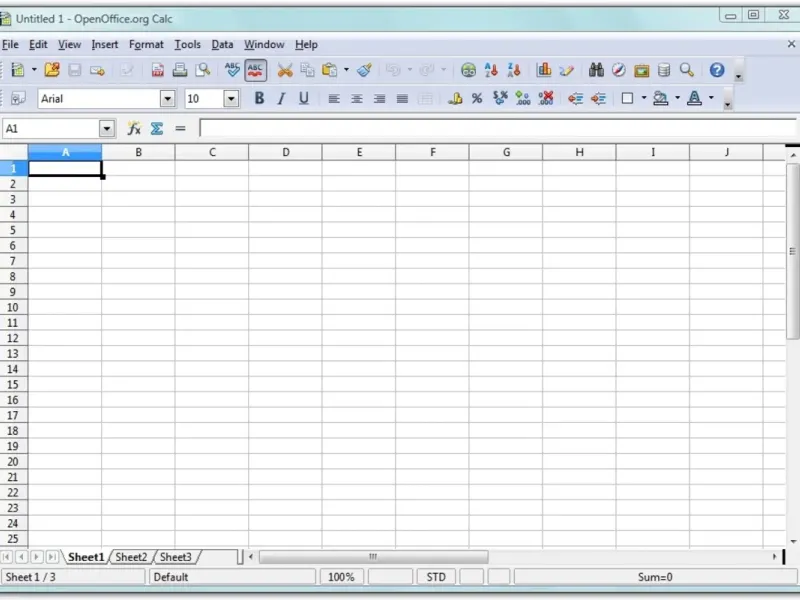Apply Percent number format icon
800x600 pixels.
pos(477,98)
